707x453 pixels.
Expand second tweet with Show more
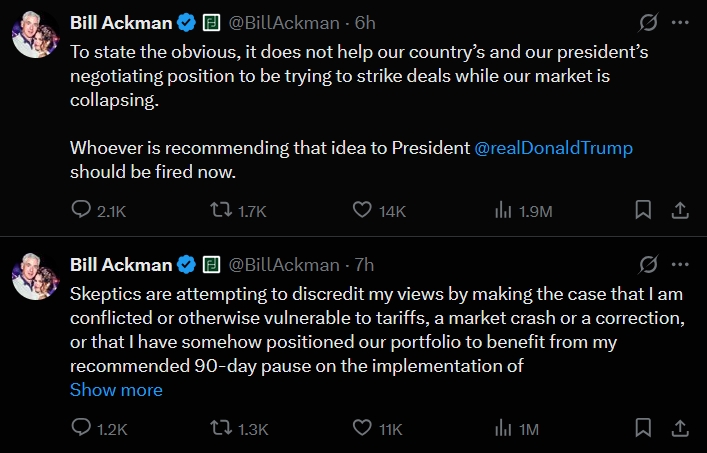(116, 390)
